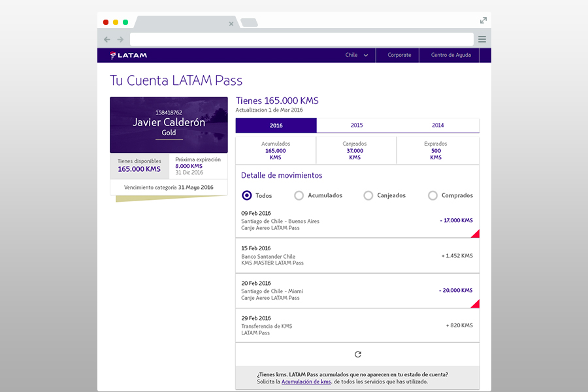Click the reload movements icon
The height and width of the screenshot is (392, 588).
[357, 354]
